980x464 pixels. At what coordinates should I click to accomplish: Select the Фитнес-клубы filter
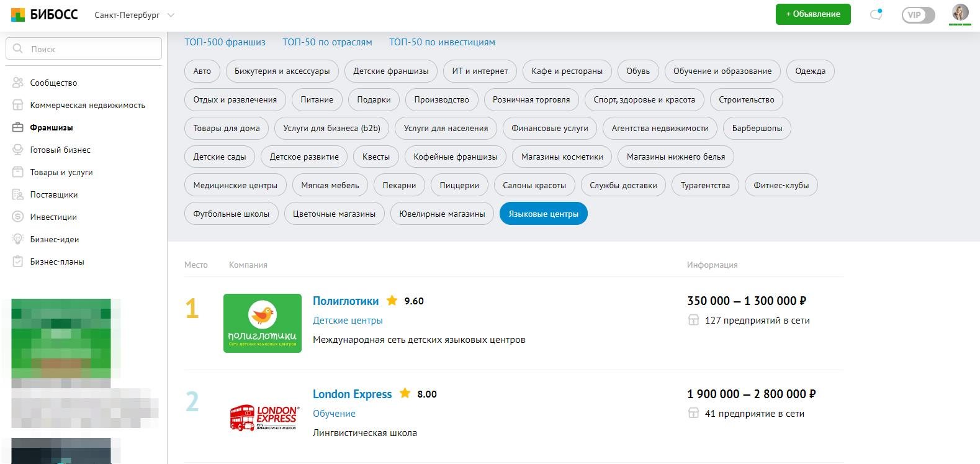point(781,185)
